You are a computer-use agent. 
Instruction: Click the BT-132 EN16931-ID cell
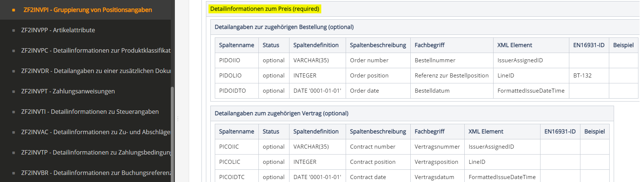coord(582,76)
